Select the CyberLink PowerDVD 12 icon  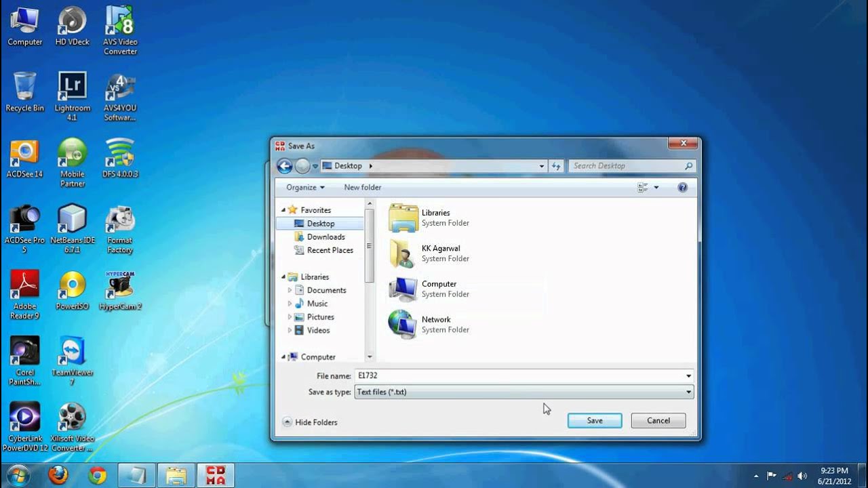pyautogui.click(x=24, y=427)
